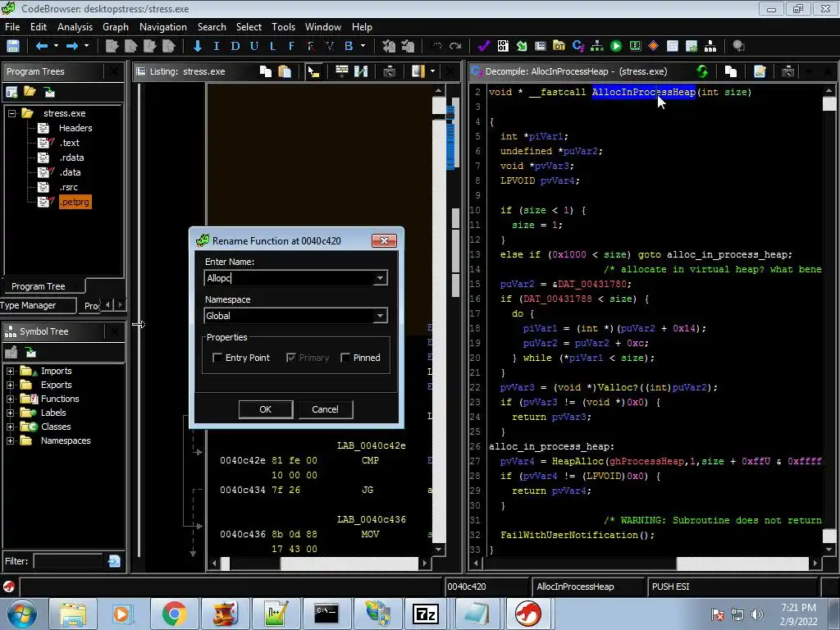Collapse the stress.exe tree node
The height and width of the screenshot is (630, 840).
tap(11, 113)
